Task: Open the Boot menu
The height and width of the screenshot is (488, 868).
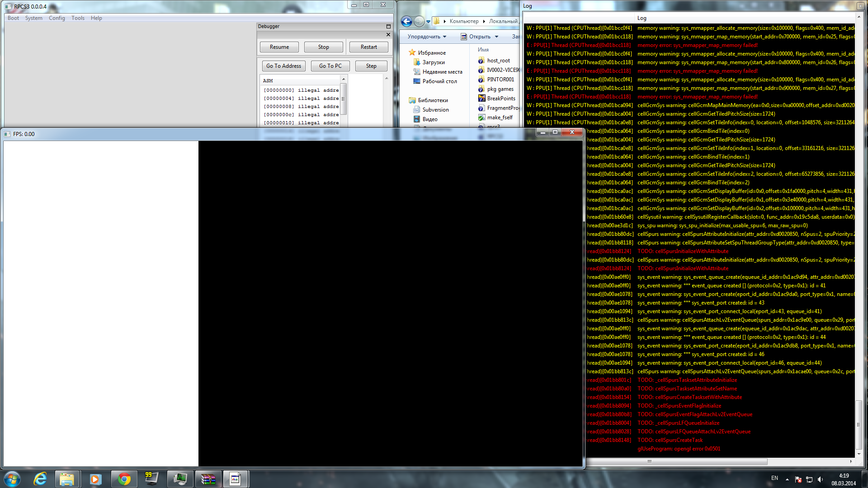Action: pyautogui.click(x=13, y=18)
